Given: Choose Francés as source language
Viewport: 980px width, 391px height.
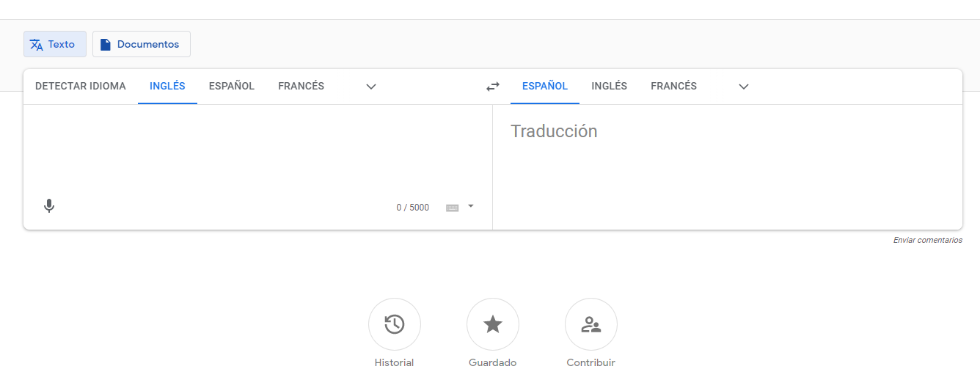Looking at the screenshot, I should tap(301, 86).
